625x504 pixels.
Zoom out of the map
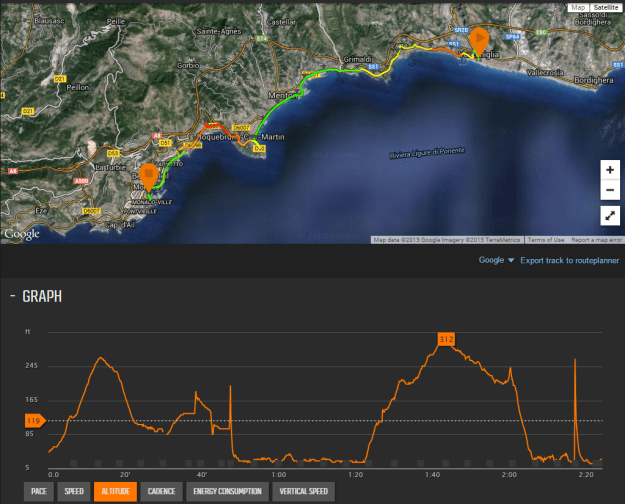pyautogui.click(x=610, y=190)
